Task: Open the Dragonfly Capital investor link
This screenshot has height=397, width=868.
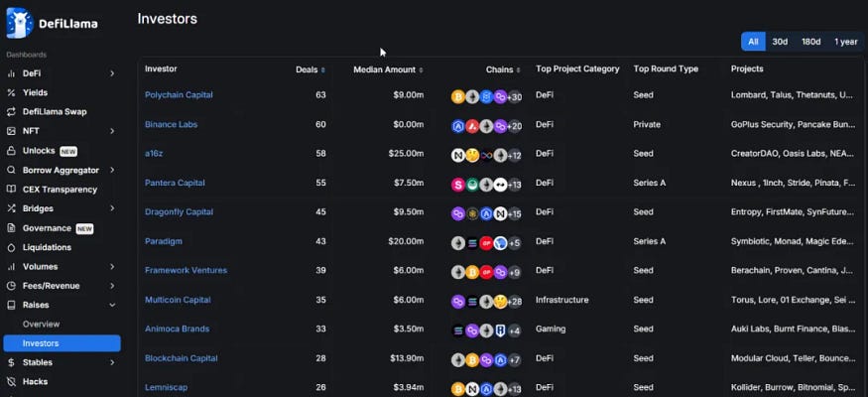Action: click(179, 212)
